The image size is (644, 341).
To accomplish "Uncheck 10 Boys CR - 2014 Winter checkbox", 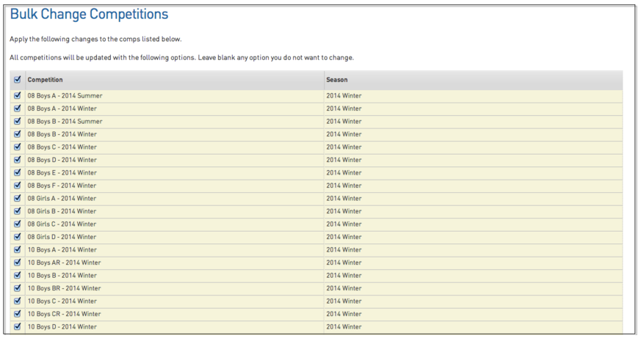I will point(17,314).
